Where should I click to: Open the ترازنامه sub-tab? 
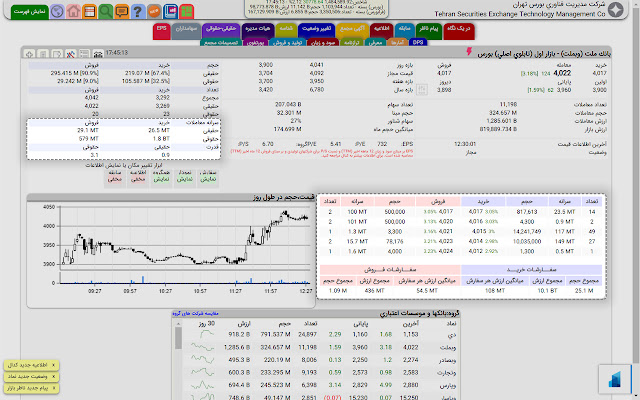[x=351, y=42]
